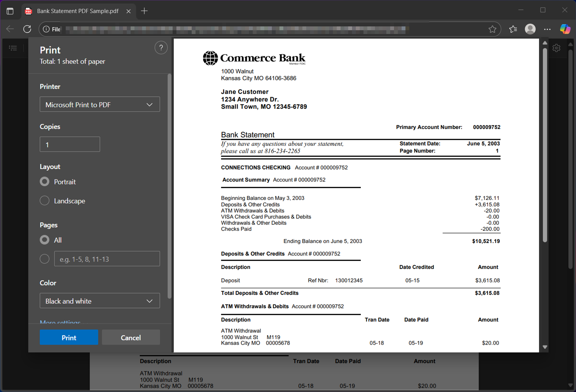The height and width of the screenshot is (392, 576).
Task: Select All pages option
Action: coord(45,240)
